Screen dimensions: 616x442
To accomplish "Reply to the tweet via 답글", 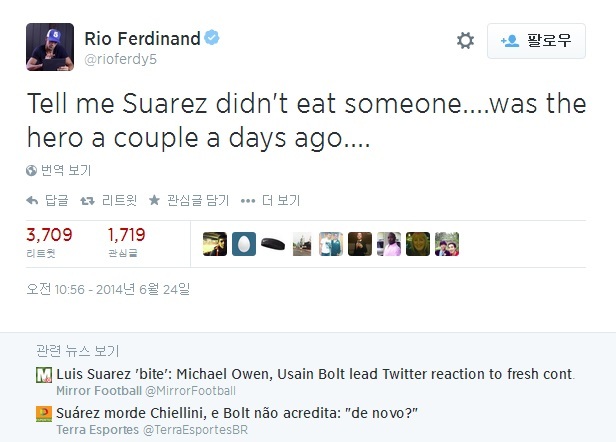I will point(47,201).
